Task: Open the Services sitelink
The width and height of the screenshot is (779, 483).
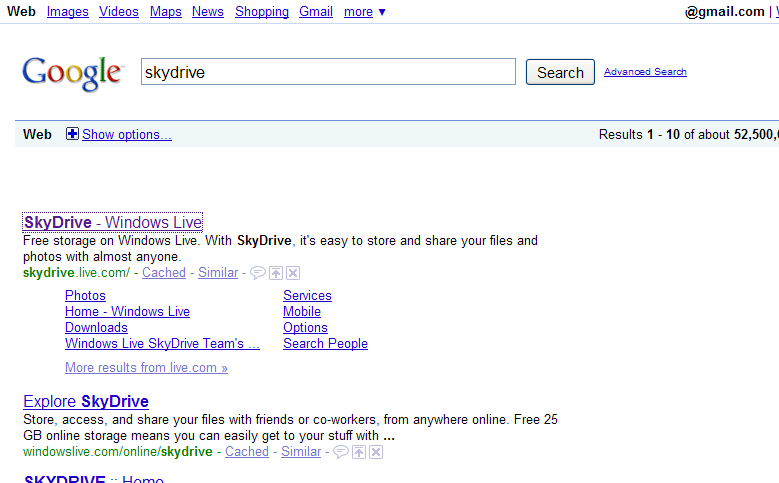Action: click(307, 295)
